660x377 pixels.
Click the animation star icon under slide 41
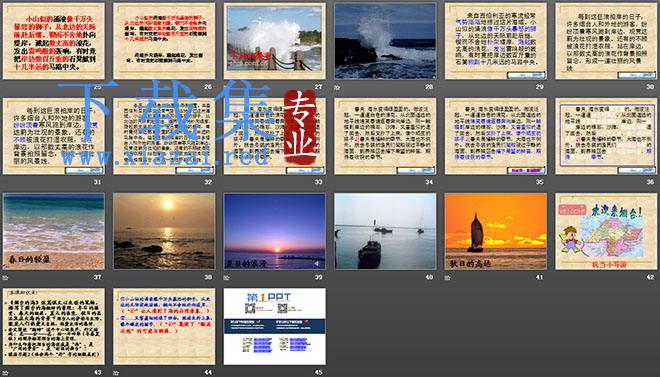click(x=448, y=278)
